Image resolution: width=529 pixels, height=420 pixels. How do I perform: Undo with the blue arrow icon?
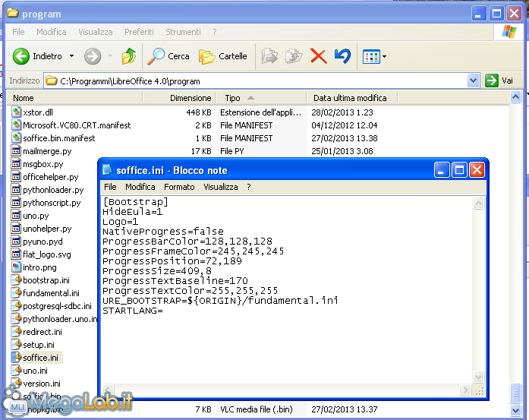click(343, 56)
